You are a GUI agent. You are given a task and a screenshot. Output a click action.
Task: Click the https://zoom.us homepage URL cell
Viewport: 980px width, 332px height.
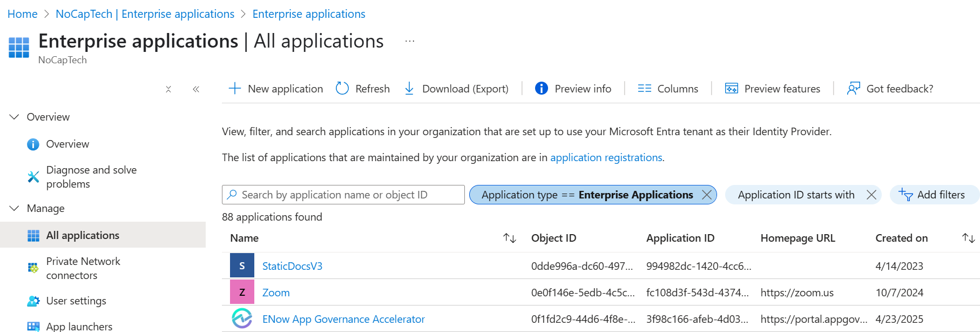[797, 293]
